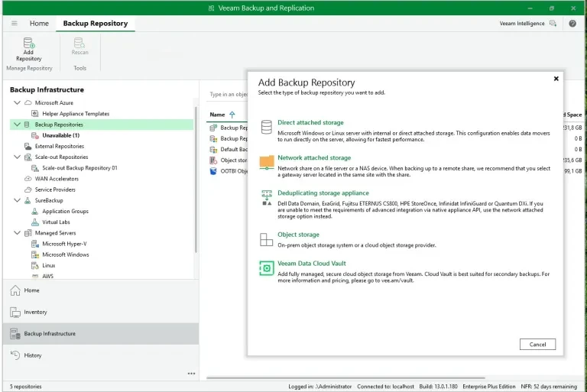Click the SureBackup flask icon
The image size is (587, 392).
pos(28,200)
